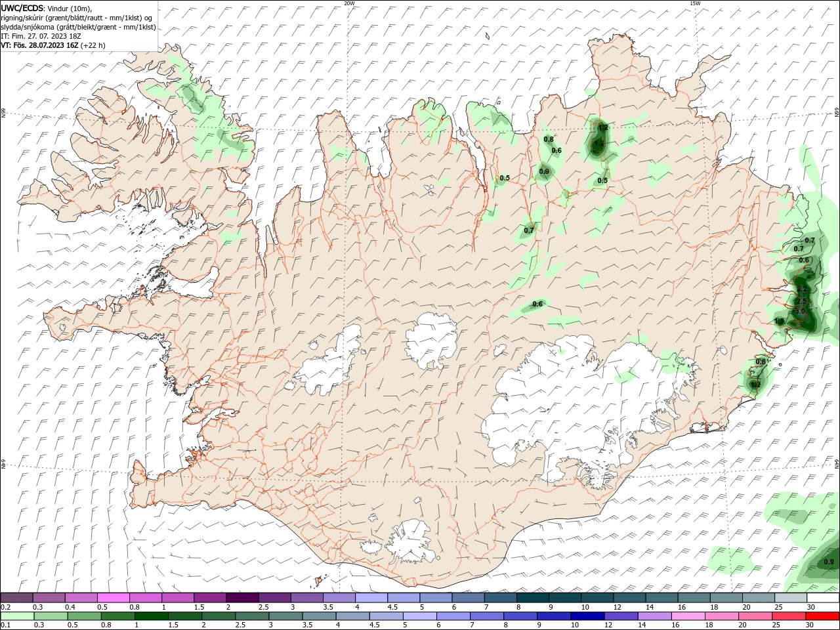Viewport: 840px width, 630px height.
Task: Select upper legend steel blue swatch 6–7
Action: (x=469, y=597)
